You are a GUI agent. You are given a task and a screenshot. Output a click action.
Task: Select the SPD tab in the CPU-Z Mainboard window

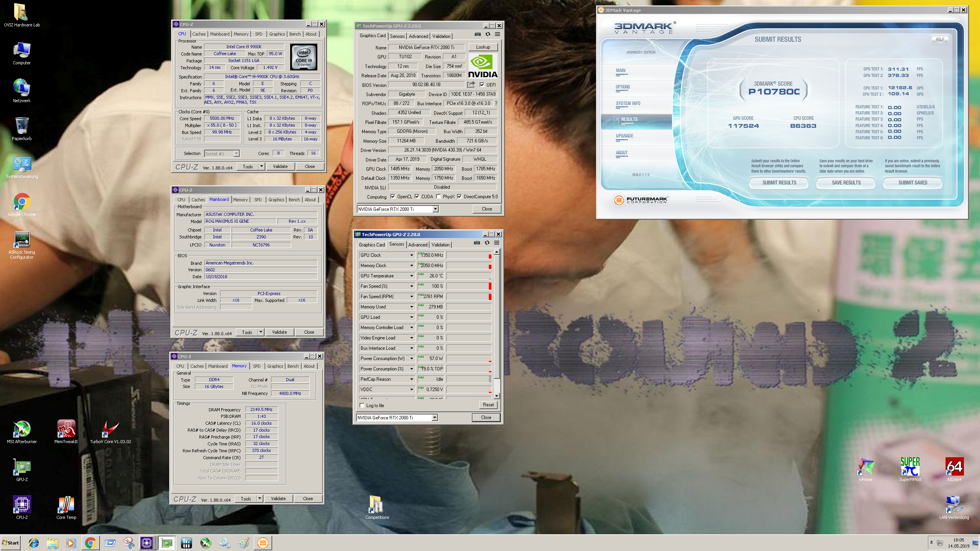(258, 200)
